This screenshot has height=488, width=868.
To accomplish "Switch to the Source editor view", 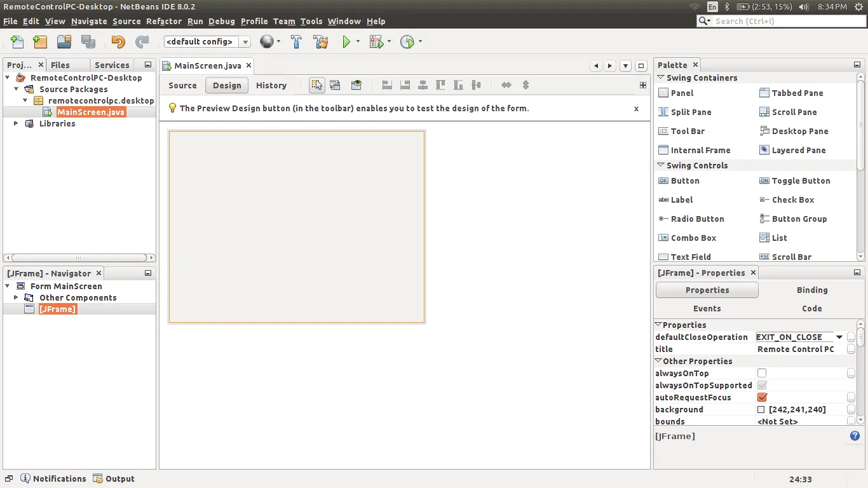I will (x=182, y=85).
